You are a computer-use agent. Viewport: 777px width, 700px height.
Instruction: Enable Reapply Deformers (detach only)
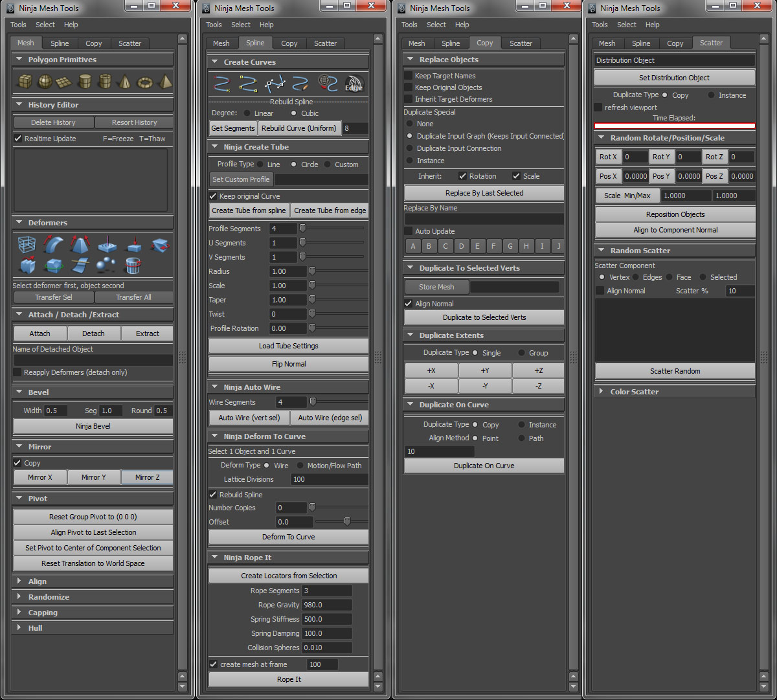pyautogui.click(x=18, y=372)
